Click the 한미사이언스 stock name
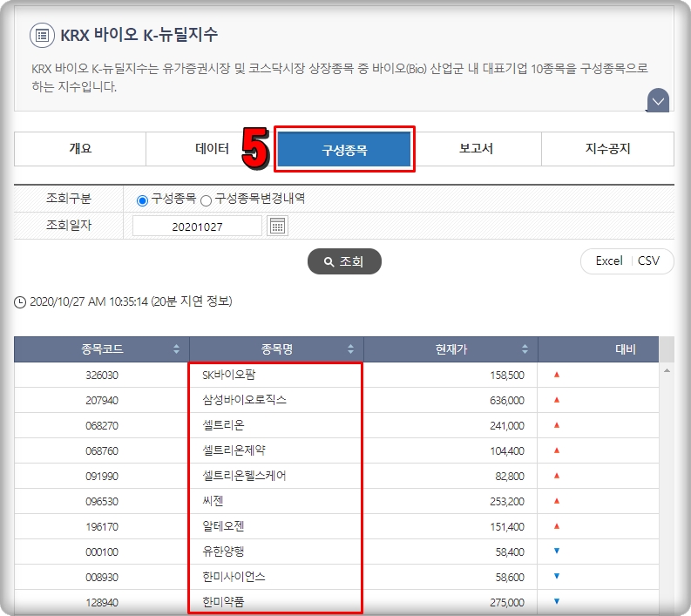This screenshot has width=691, height=616. point(234,577)
